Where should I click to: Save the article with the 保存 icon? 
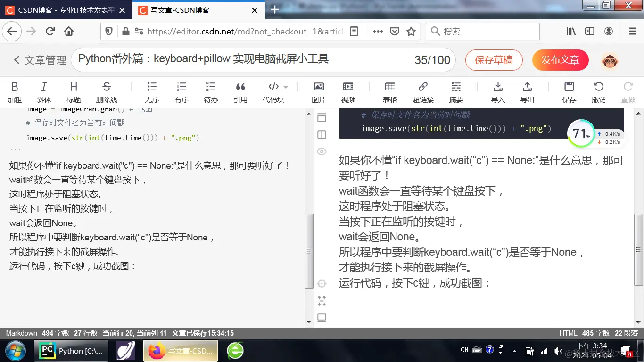coord(569,92)
